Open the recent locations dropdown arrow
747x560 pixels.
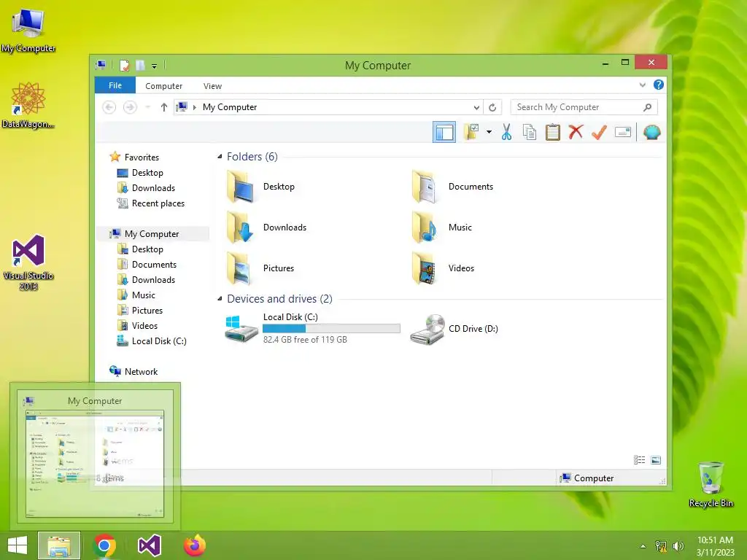coord(147,107)
